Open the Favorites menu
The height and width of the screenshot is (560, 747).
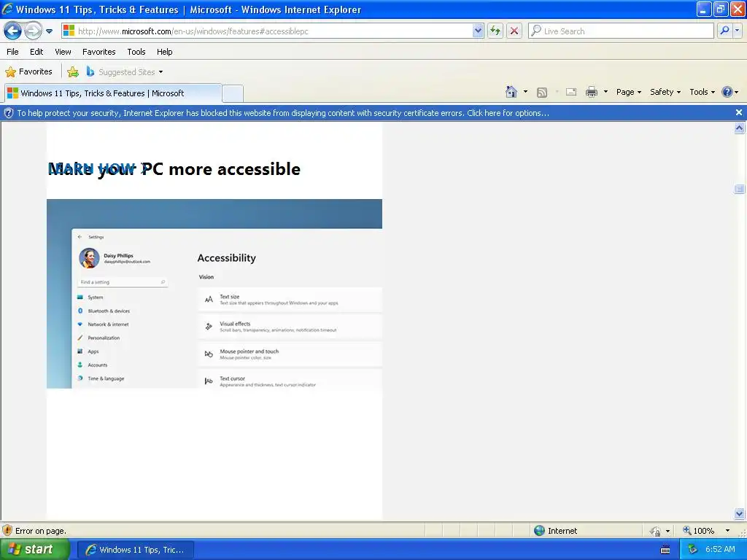(99, 52)
